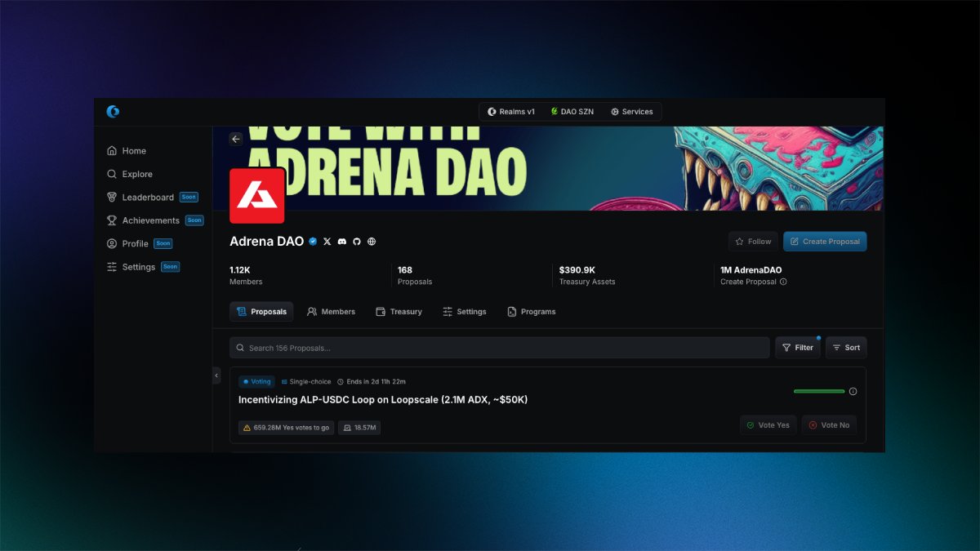
Task: Open the Filter options
Action: tap(798, 348)
